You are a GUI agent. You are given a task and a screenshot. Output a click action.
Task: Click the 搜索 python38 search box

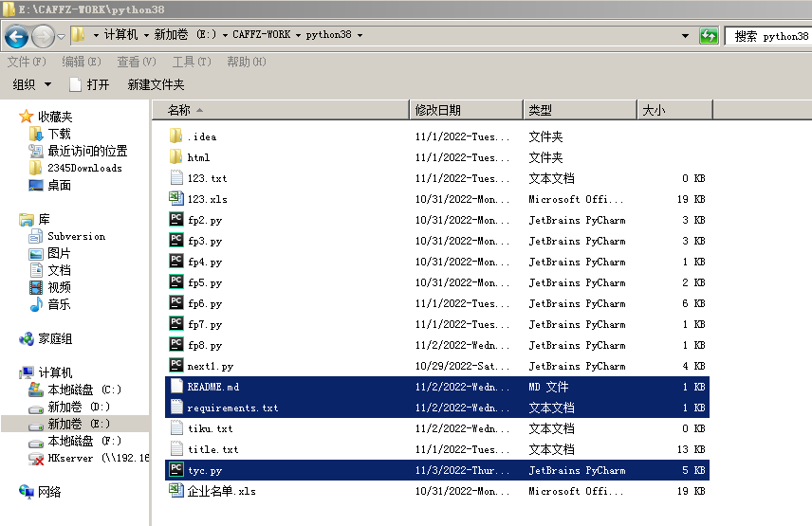pyautogui.click(x=770, y=36)
